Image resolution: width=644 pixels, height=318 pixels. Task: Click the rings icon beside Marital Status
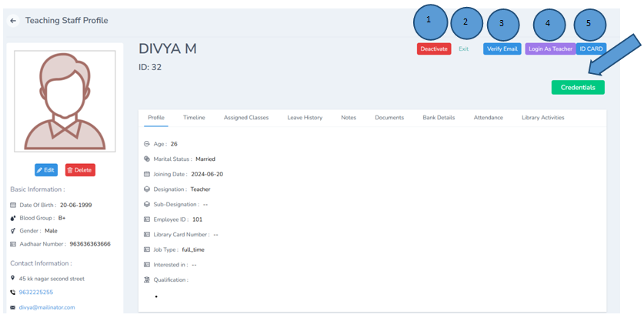click(x=147, y=159)
